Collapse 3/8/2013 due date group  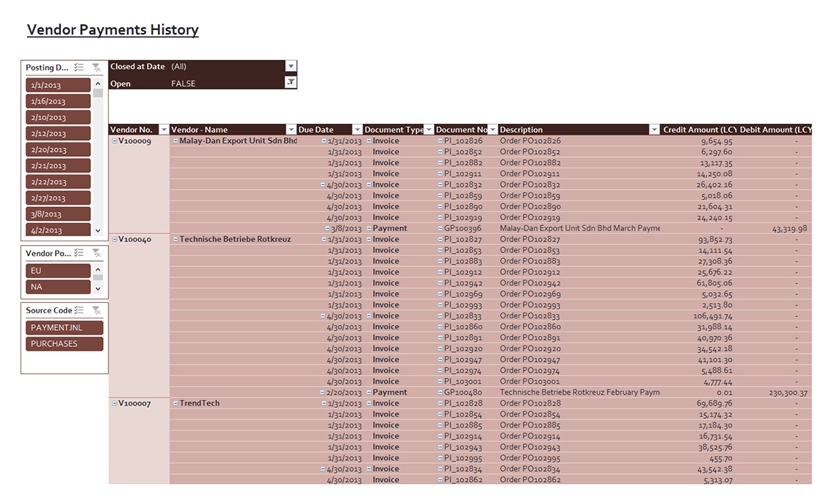[327, 228]
